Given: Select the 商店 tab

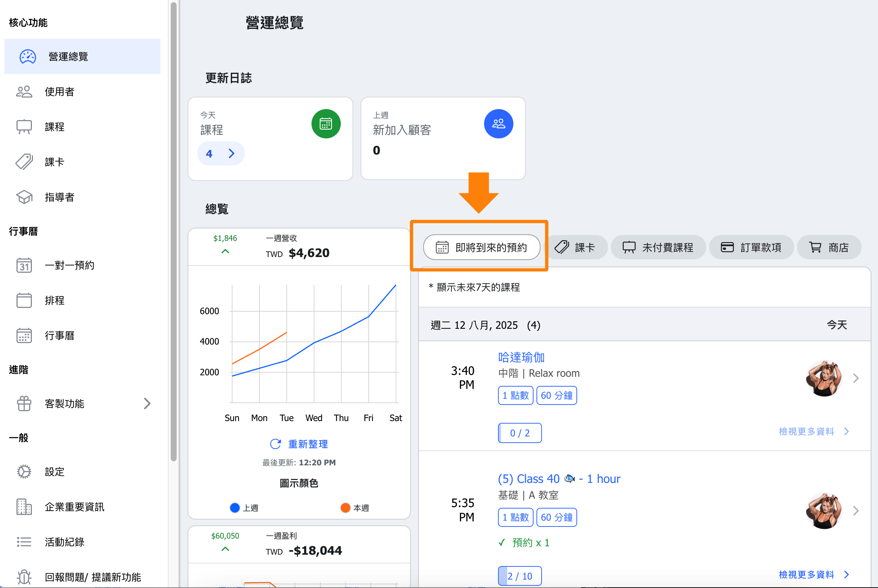Looking at the screenshot, I should click(829, 248).
